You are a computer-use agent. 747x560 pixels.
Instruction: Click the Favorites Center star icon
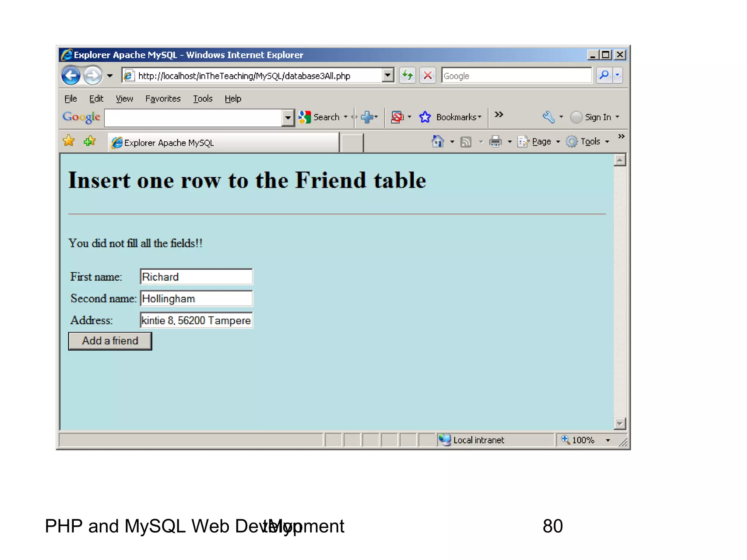coord(69,141)
